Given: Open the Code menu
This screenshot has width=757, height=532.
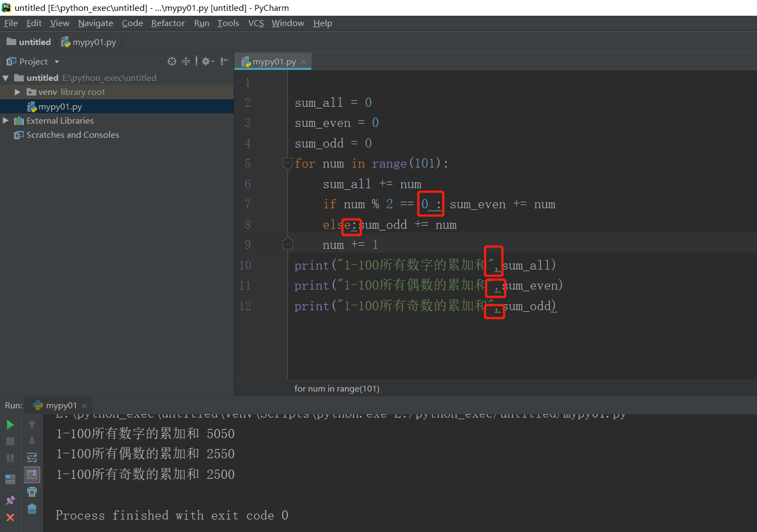Looking at the screenshot, I should pos(132,23).
